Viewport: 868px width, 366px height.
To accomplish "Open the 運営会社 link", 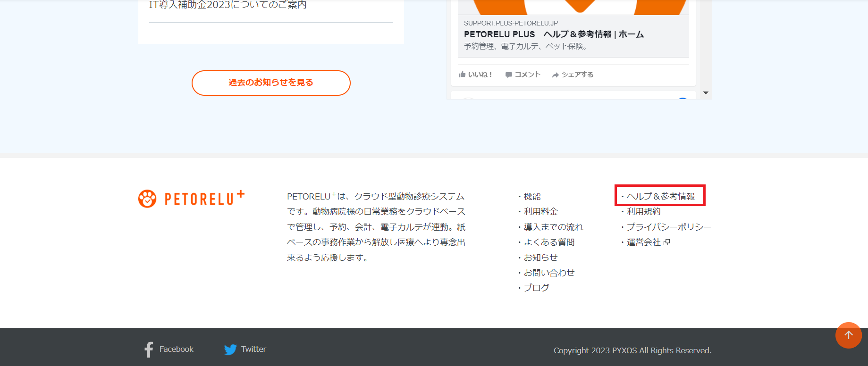I will pyautogui.click(x=643, y=242).
